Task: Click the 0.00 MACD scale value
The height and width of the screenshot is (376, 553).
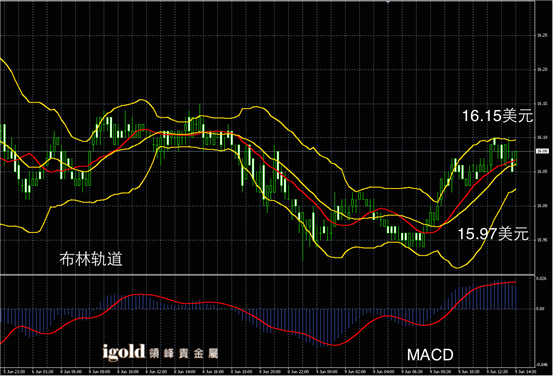Action: click(x=540, y=309)
